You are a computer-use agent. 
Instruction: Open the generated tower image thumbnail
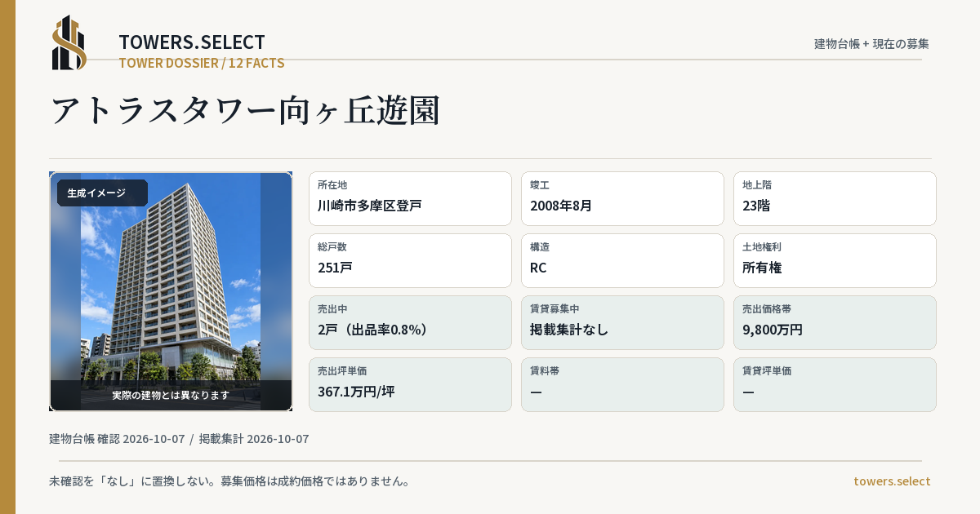171,291
